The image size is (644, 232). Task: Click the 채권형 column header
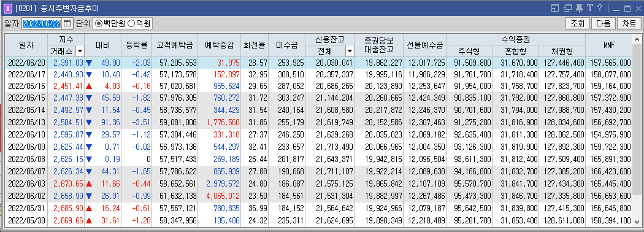(x=562, y=52)
